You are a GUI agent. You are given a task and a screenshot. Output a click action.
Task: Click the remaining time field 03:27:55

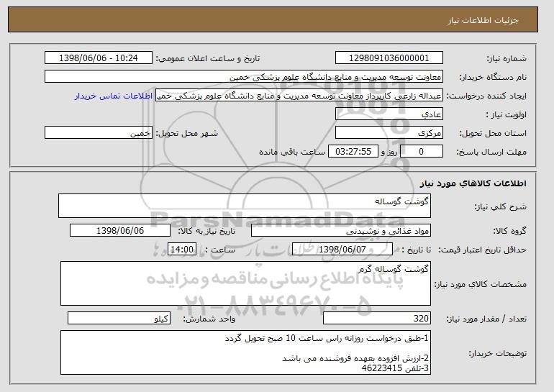click(x=353, y=152)
